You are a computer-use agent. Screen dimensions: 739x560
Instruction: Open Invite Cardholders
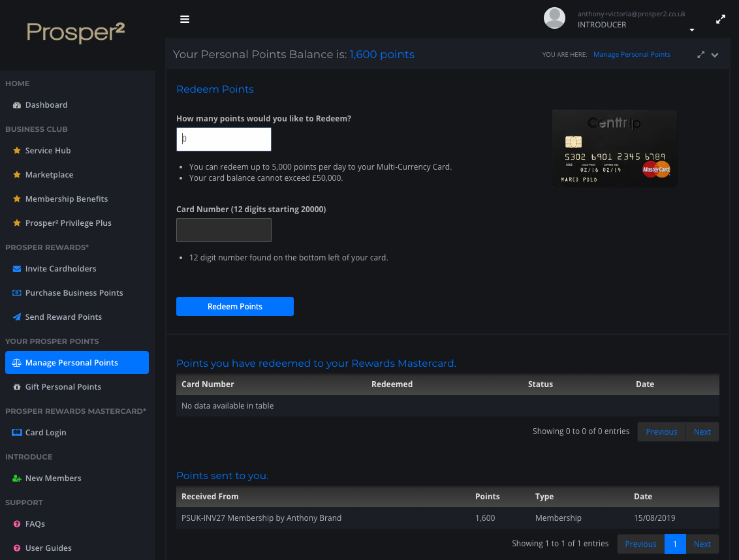point(61,269)
